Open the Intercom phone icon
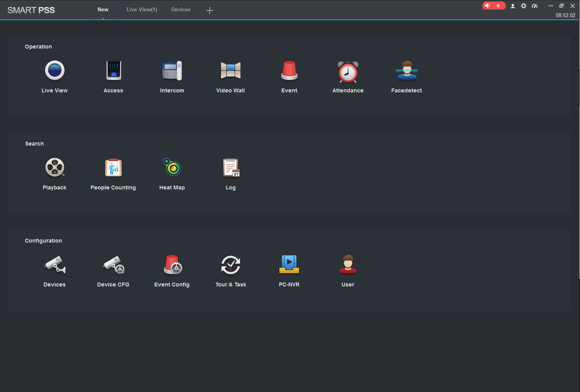 click(172, 71)
